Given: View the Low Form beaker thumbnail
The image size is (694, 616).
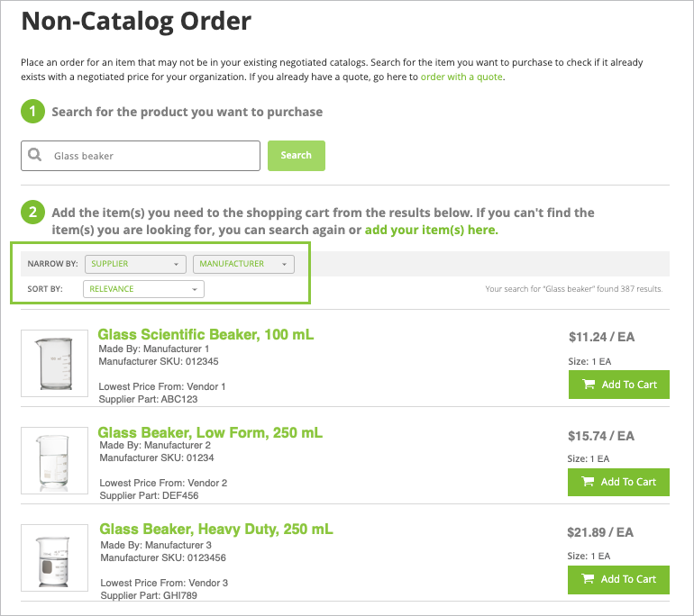Looking at the screenshot, I should (x=54, y=460).
